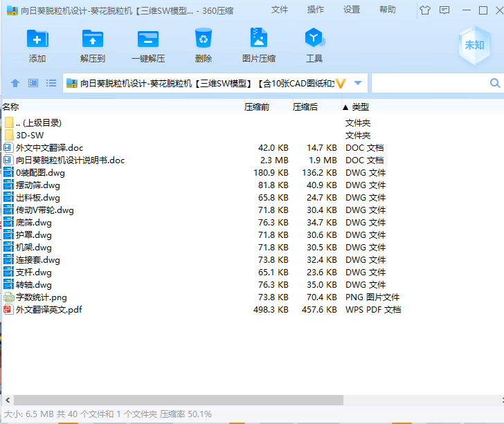Sort by the 类型 column header
Image resolution: width=504 pixels, height=424 pixels.
pos(360,107)
